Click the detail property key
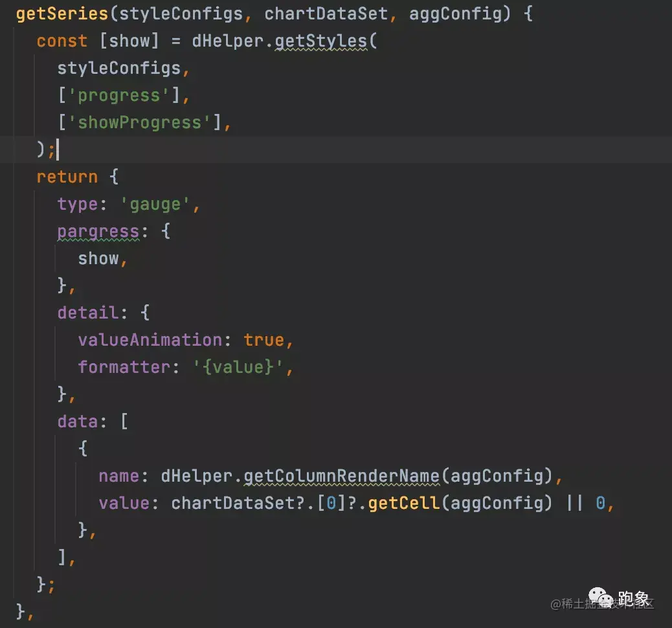 (x=88, y=313)
